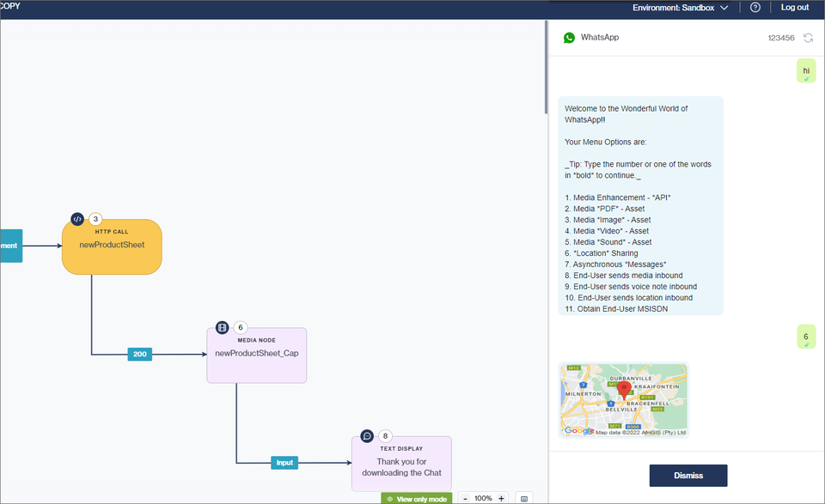Open the minimap icon beside zoom controls
Screen dimensions: 825x504
coord(525,498)
